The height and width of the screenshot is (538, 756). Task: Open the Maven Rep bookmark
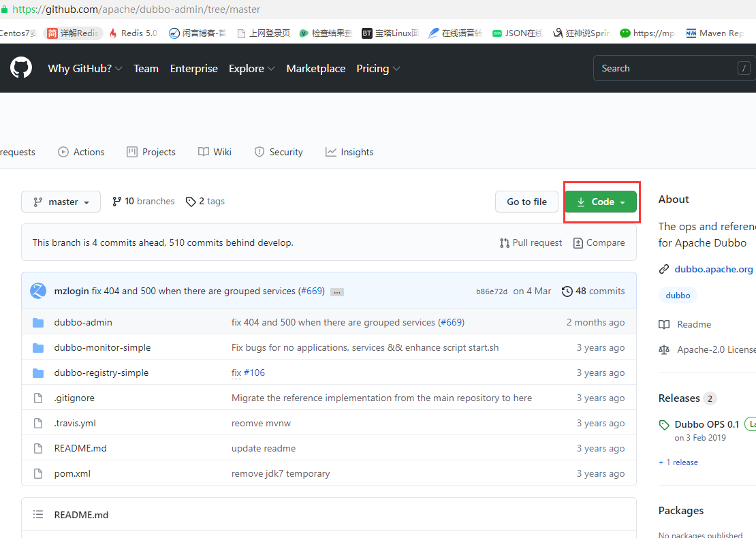[x=715, y=33]
